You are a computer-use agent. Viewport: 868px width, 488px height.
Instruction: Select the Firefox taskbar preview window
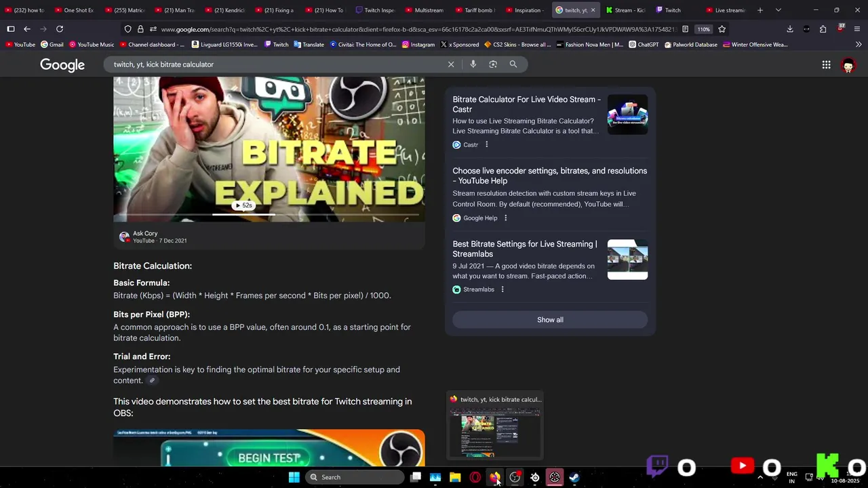point(495,426)
